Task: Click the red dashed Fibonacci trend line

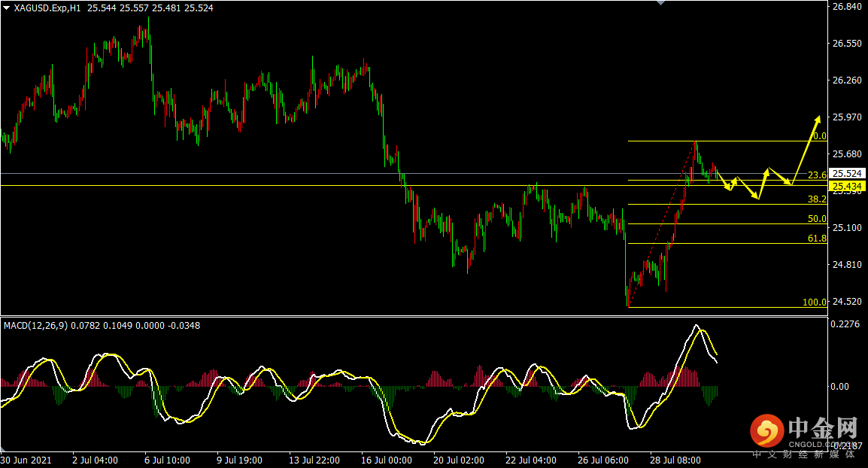Action: pos(662,224)
